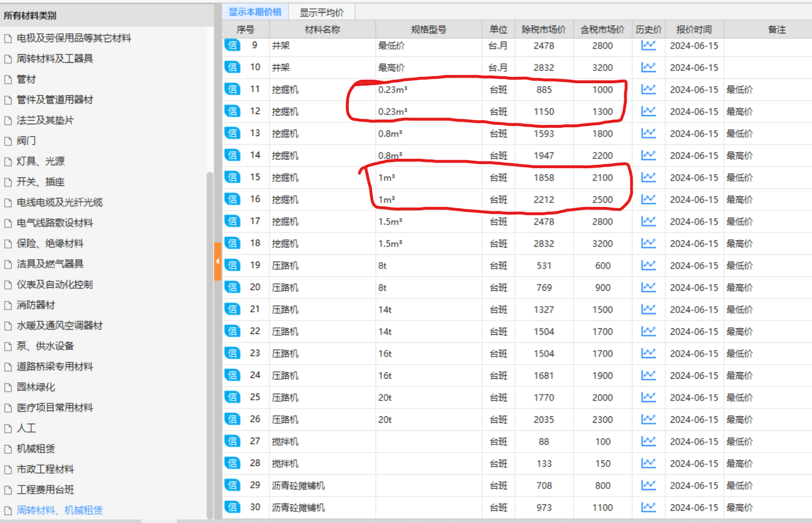Open history price chart for row 9 井架
Image resolution: width=812 pixels, height=523 pixels.
(x=648, y=45)
